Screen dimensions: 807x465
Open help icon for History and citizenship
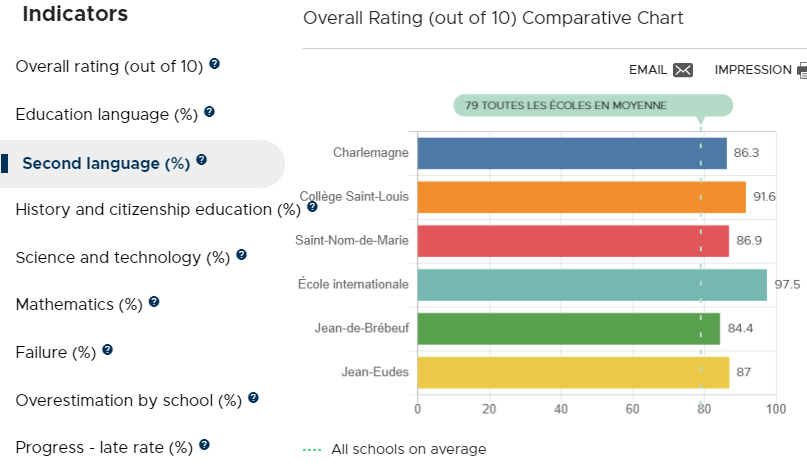[x=312, y=207]
